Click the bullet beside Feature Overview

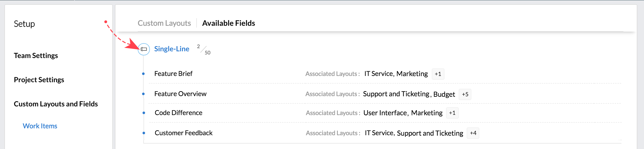(x=143, y=94)
